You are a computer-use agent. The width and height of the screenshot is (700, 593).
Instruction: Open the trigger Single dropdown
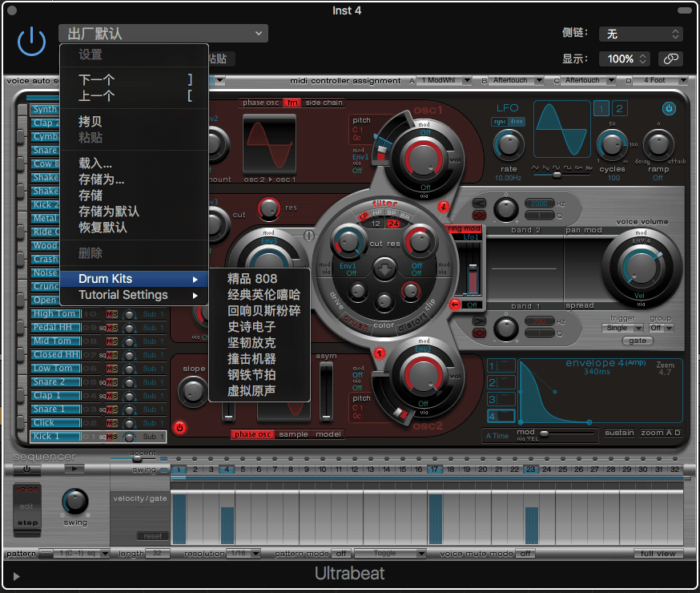(x=622, y=328)
